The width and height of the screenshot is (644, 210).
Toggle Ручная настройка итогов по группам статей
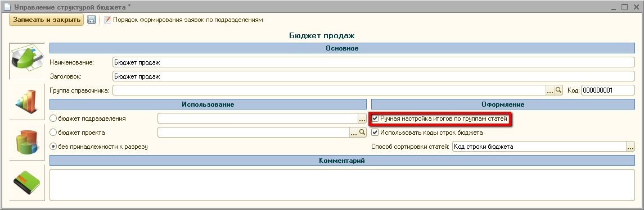click(x=375, y=119)
